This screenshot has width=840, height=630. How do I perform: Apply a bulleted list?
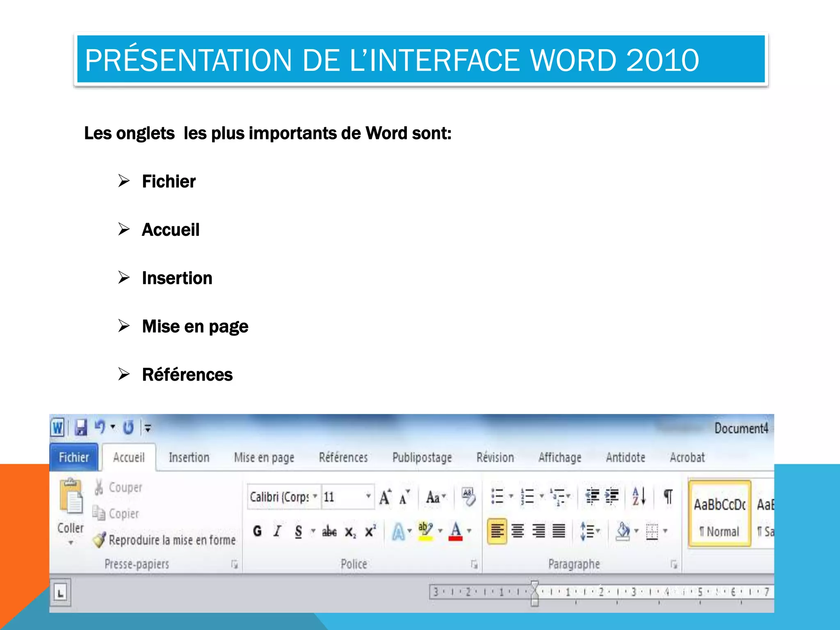point(497,496)
